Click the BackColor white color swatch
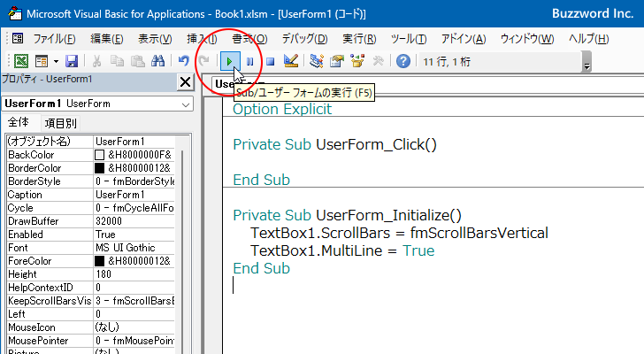 point(99,155)
